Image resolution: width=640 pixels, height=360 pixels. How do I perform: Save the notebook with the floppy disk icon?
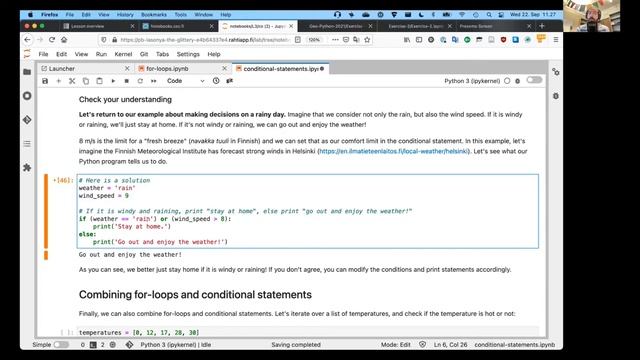[45, 81]
